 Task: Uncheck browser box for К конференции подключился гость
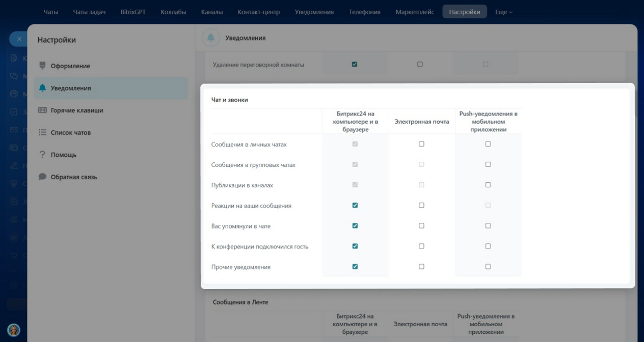click(x=355, y=246)
